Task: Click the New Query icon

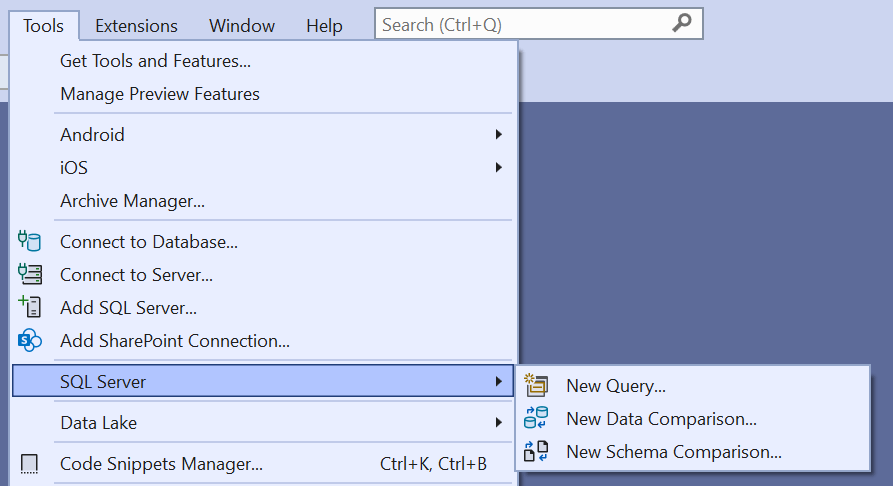Action: point(537,385)
